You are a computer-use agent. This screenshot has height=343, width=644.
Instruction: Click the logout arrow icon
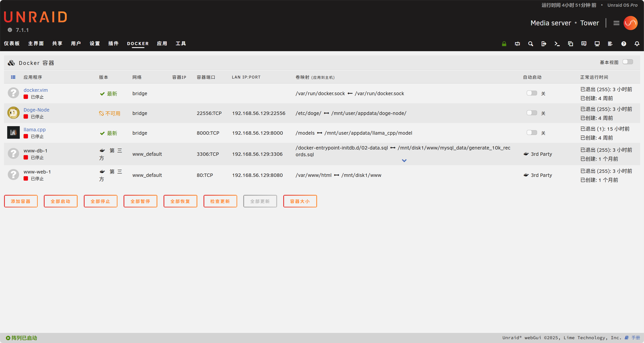(544, 44)
